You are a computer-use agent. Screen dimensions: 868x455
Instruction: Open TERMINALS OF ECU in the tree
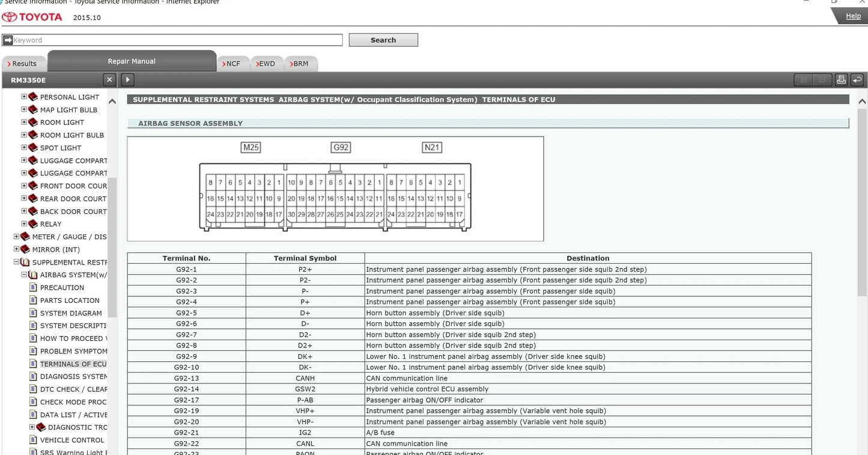[x=73, y=364]
